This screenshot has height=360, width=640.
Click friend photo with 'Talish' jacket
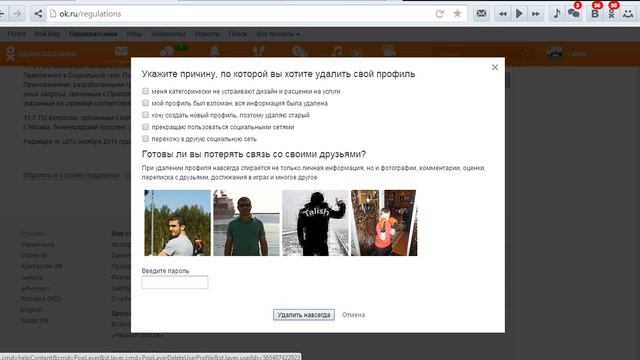[x=316, y=223]
